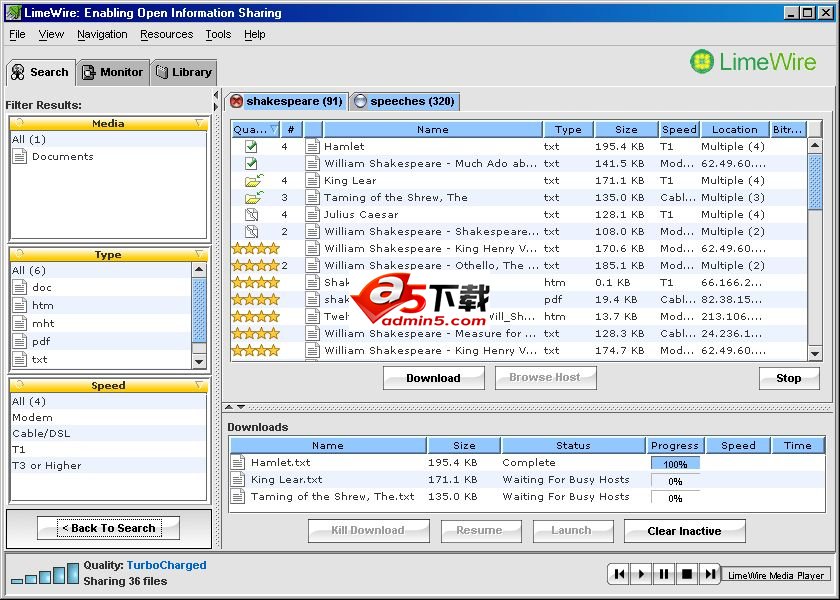
Task: Click the play button in media player
Action: 642,574
